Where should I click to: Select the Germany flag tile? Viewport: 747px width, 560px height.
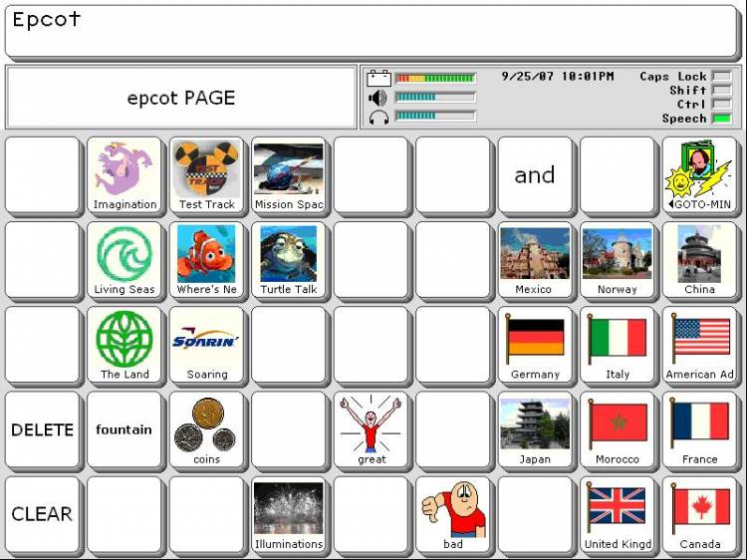pyautogui.click(x=535, y=345)
